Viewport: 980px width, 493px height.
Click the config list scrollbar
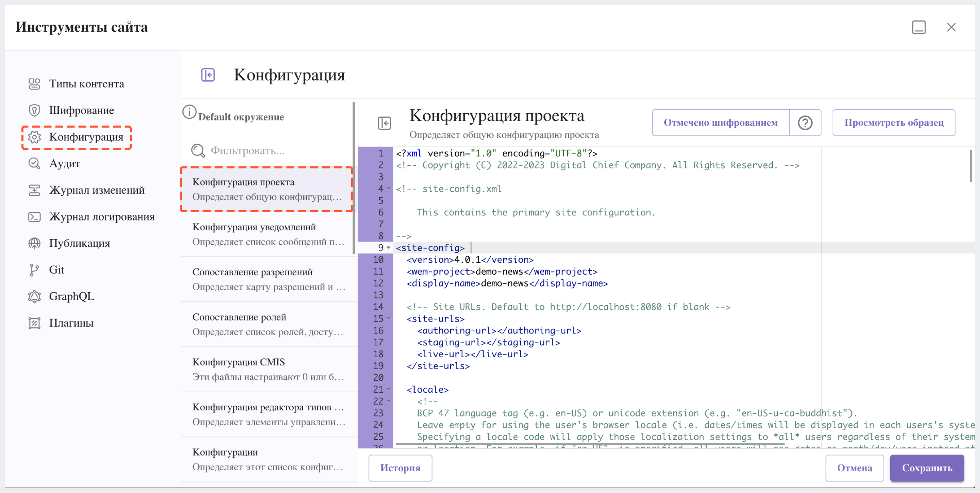pos(354,178)
